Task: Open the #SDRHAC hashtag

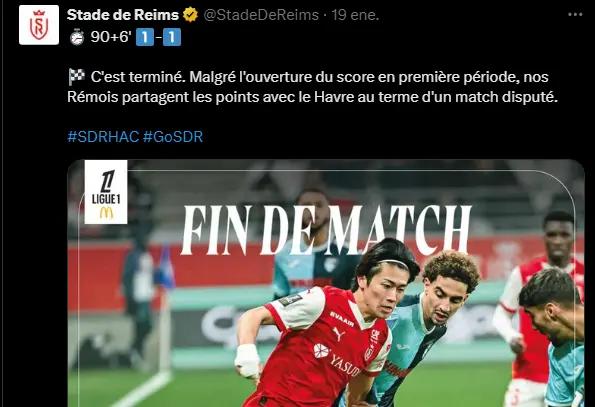Action: point(103,137)
